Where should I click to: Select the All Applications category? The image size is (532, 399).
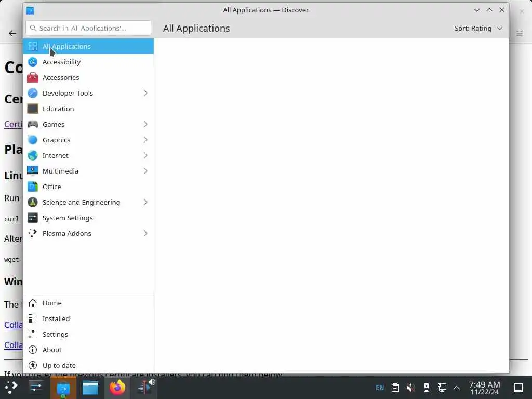(x=88, y=46)
